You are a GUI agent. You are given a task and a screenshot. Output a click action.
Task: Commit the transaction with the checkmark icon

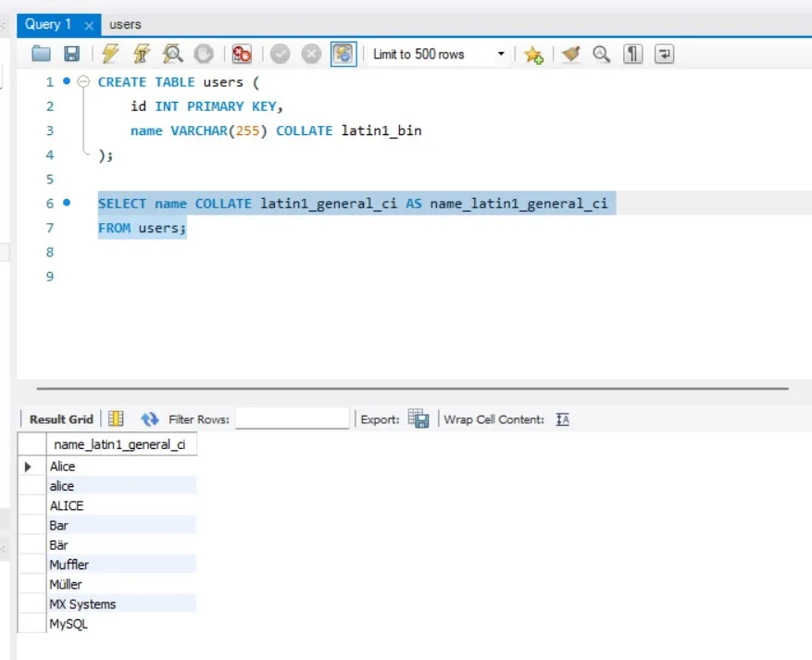[281, 54]
